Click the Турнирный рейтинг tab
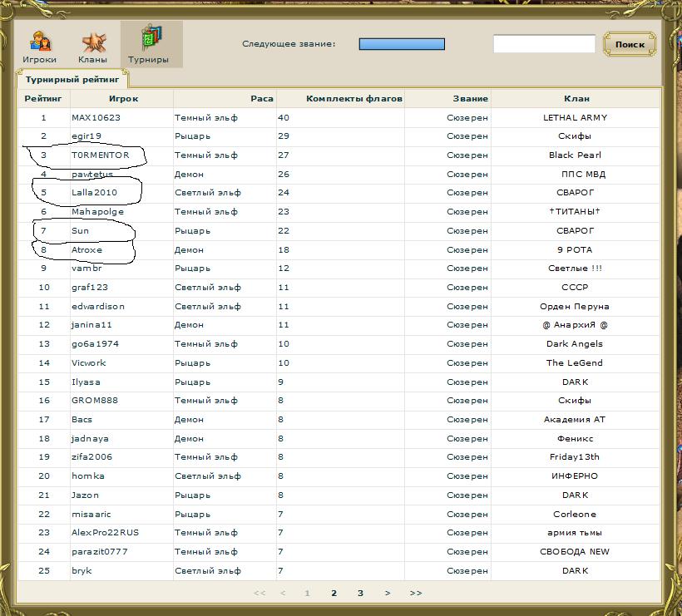Viewport: 682px width, 616px height. pyautogui.click(x=73, y=80)
